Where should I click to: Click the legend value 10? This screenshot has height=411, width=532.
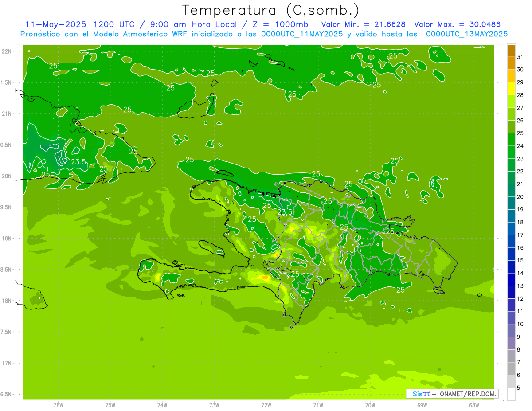coord(520,324)
